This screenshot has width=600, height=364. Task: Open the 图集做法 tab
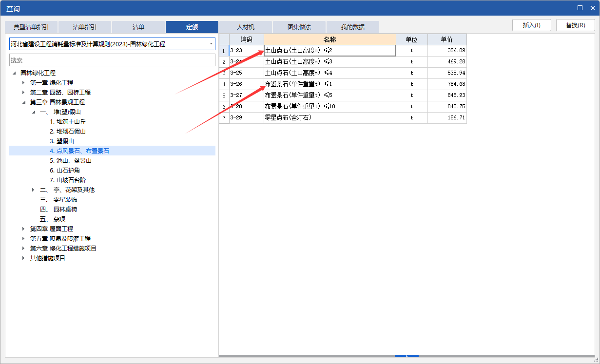(299, 27)
